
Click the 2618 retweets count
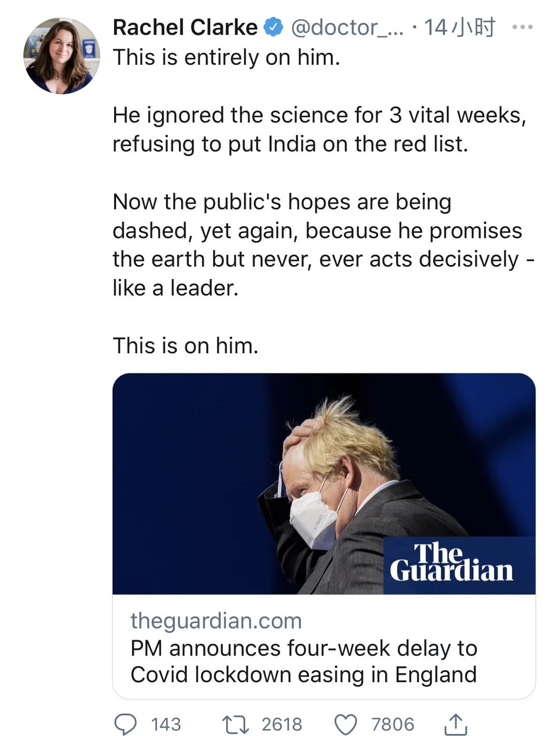[282, 724]
